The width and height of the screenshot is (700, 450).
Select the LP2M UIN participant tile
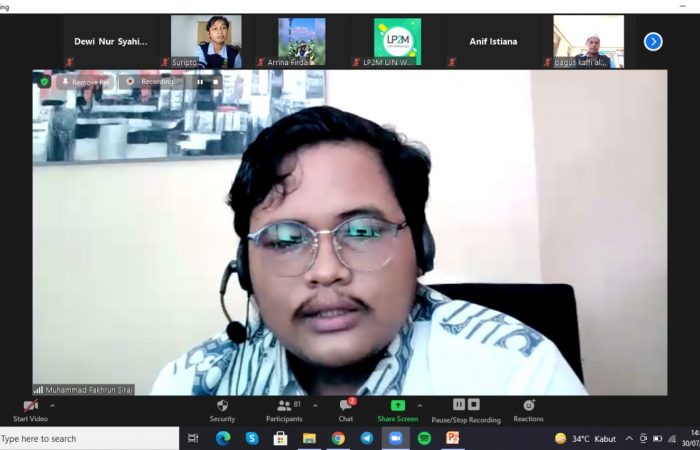coord(397,41)
